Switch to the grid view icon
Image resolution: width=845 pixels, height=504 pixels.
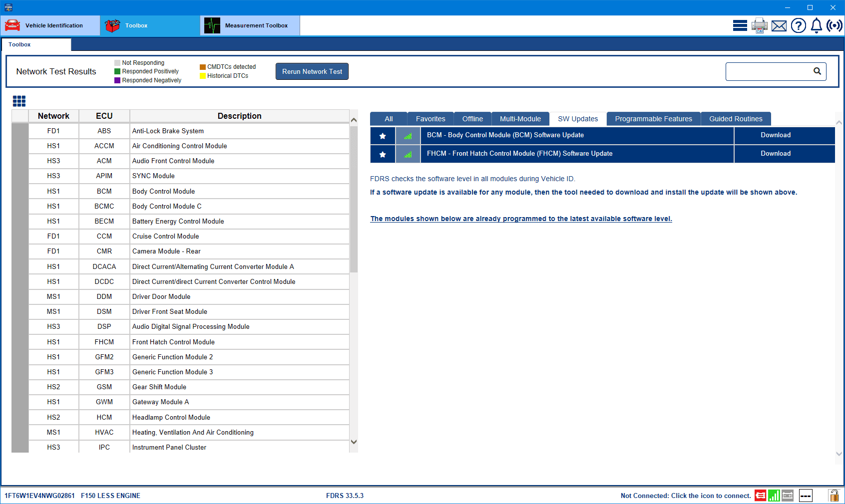(x=19, y=101)
